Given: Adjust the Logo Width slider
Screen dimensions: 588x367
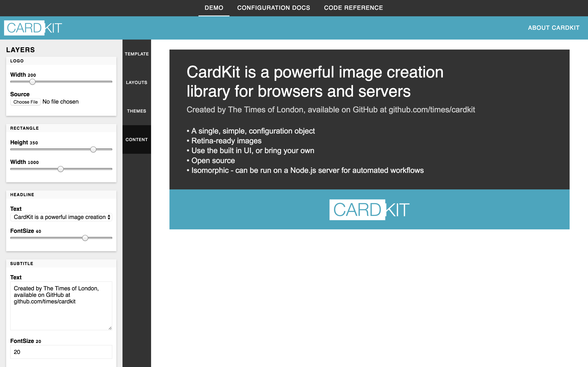Looking at the screenshot, I should coord(32,82).
